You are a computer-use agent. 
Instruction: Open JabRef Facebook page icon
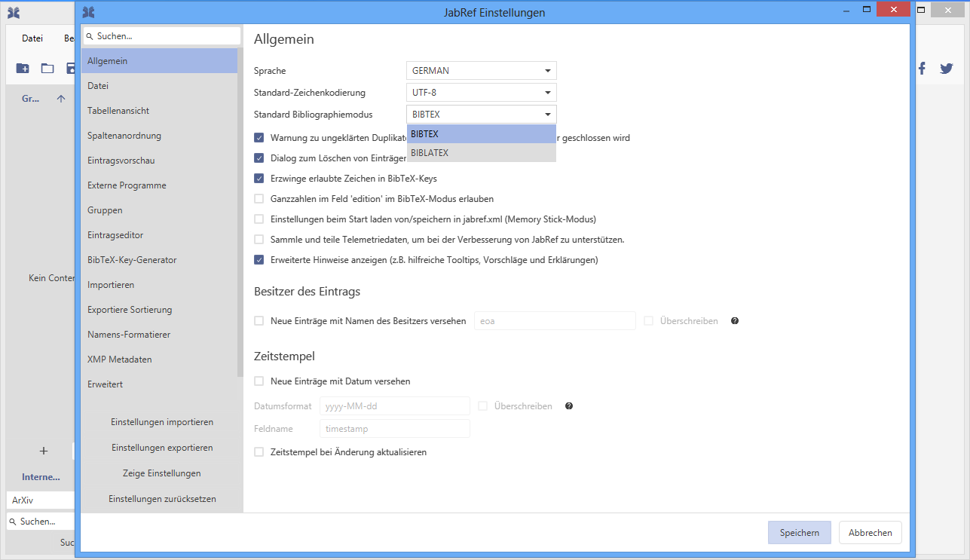922,69
